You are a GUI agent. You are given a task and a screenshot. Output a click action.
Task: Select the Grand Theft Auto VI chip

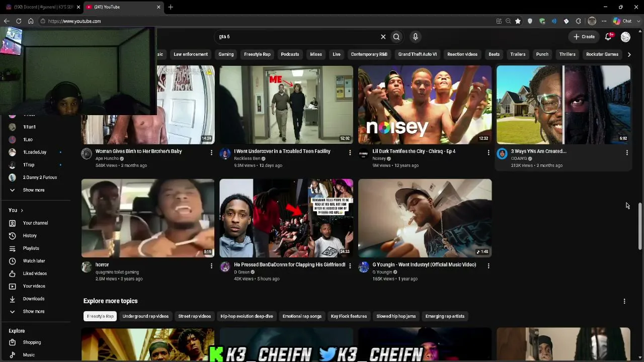(x=418, y=54)
